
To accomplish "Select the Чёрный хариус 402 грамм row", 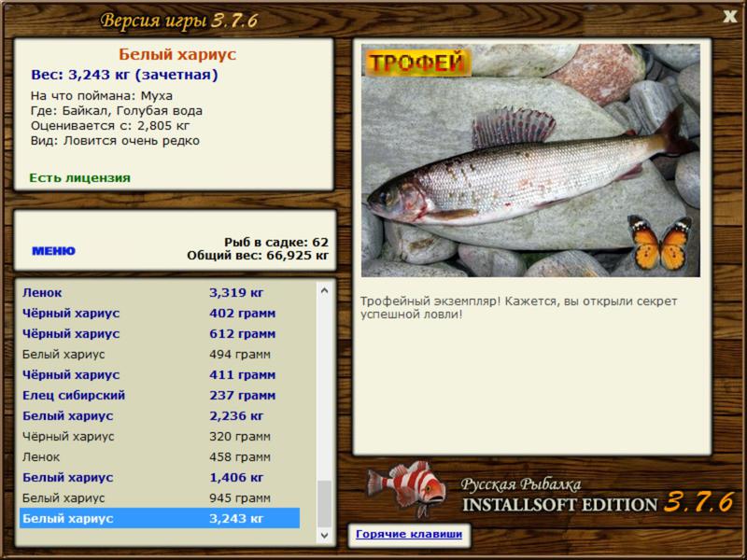I will [160, 314].
